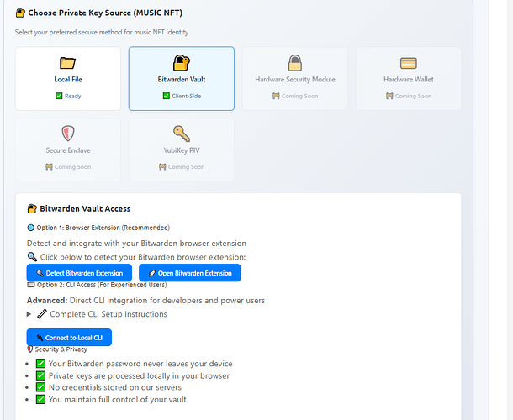Click the Complete CLI Setup Instructions text
This screenshot has height=420, width=513.
tap(108, 314)
